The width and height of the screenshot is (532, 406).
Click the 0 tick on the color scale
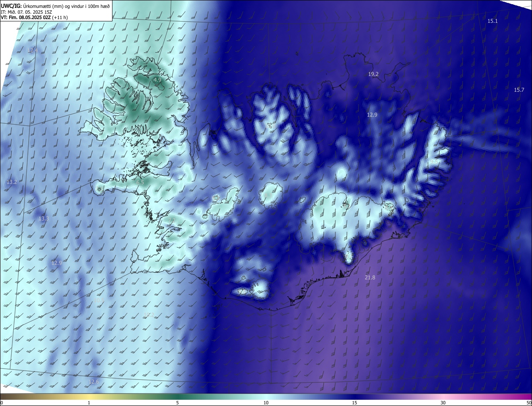tap(2, 403)
